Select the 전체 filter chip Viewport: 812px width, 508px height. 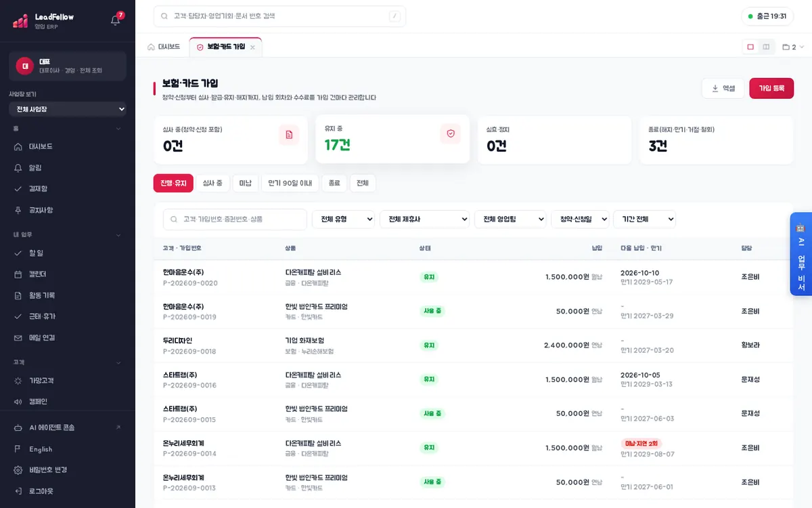(x=363, y=183)
